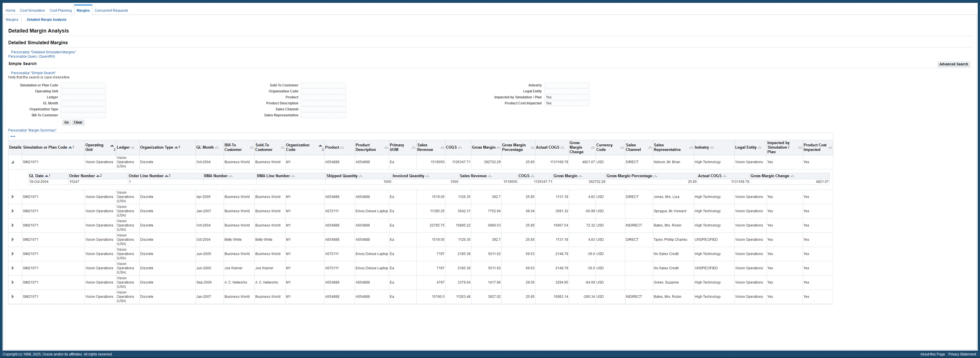The width and height of the screenshot is (980, 358).
Task: Click sort arrow next to Shipped Quantity
Action: point(361,176)
